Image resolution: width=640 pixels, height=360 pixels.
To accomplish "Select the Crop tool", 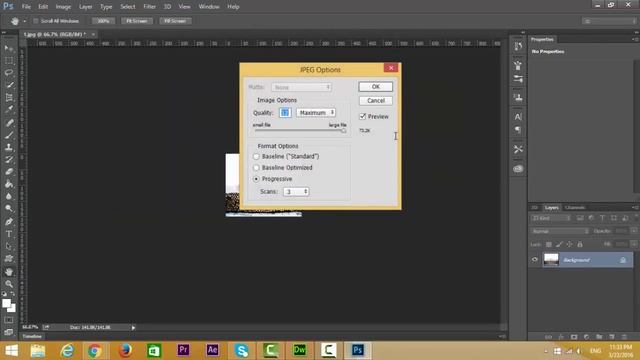I will pos(9,98).
